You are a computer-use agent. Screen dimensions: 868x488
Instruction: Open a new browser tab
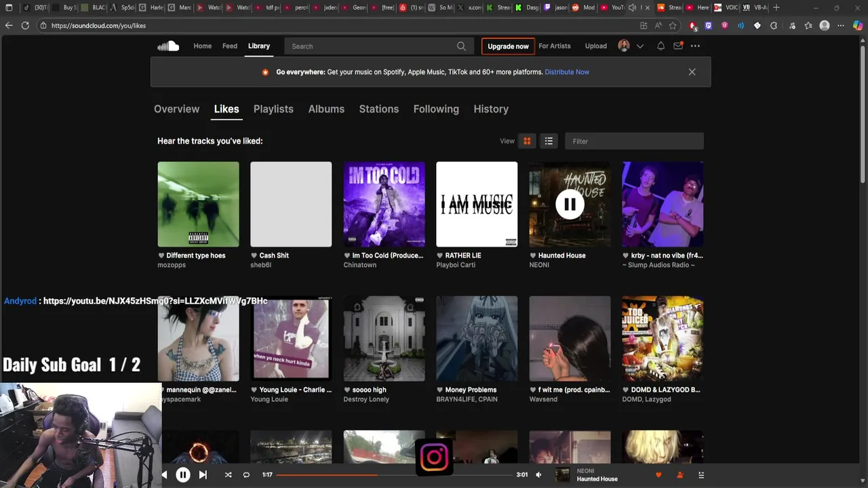click(x=776, y=7)
